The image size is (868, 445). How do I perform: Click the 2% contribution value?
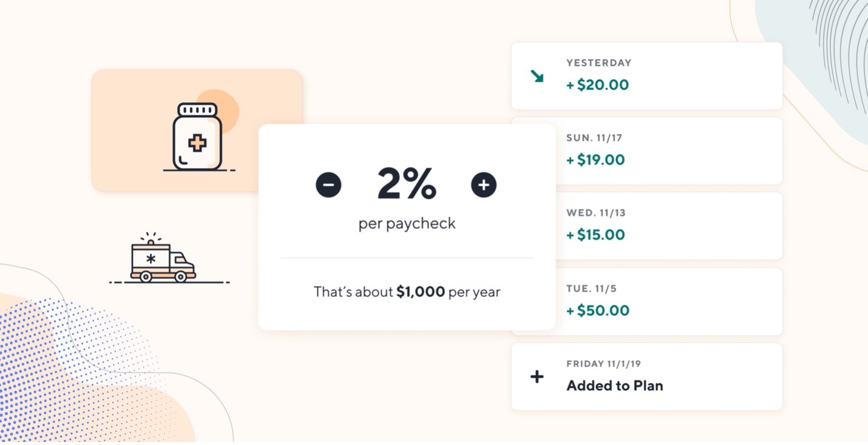[407, 184]
